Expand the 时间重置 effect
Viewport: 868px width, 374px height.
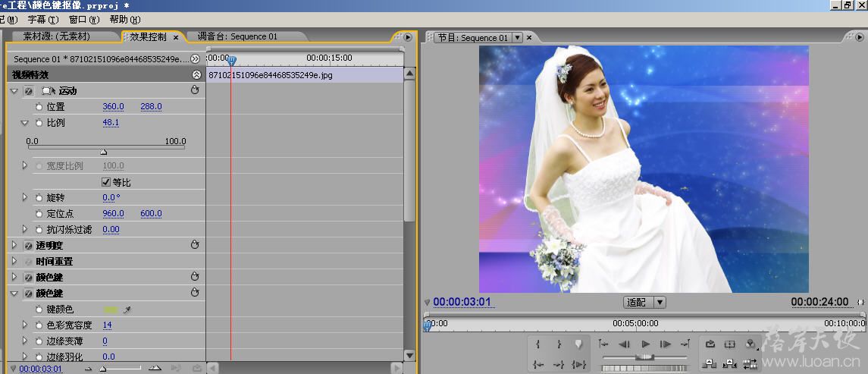point(14,261)
